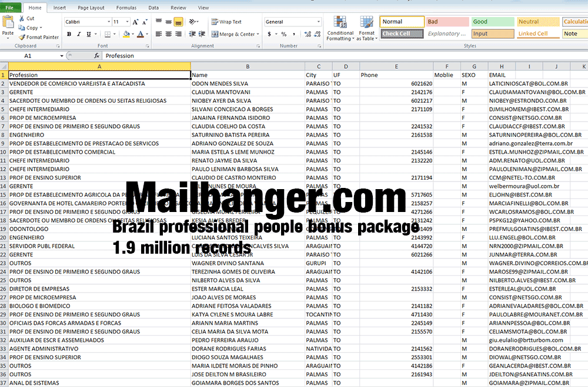The width and height of the screenshot is (588, 387).
Task: Switch to Insert tab
Action: (x=59, y=8)
